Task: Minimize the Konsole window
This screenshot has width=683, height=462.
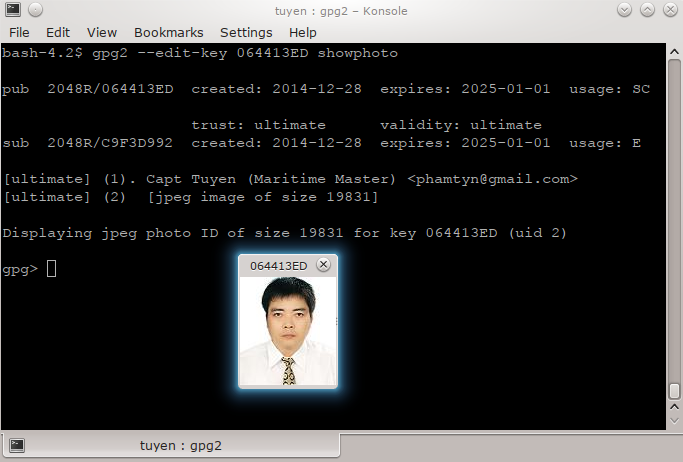Action: pos(626,10)
